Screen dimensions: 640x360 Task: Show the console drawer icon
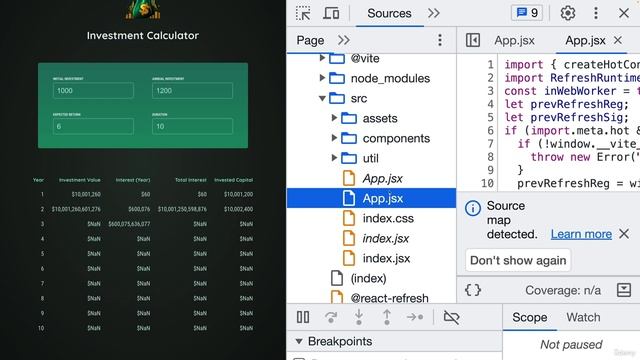[x=624, y=290]
